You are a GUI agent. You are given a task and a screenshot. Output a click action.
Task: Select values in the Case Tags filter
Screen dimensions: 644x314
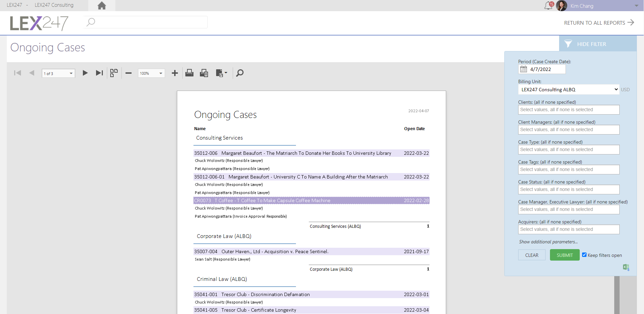[569, 170]
